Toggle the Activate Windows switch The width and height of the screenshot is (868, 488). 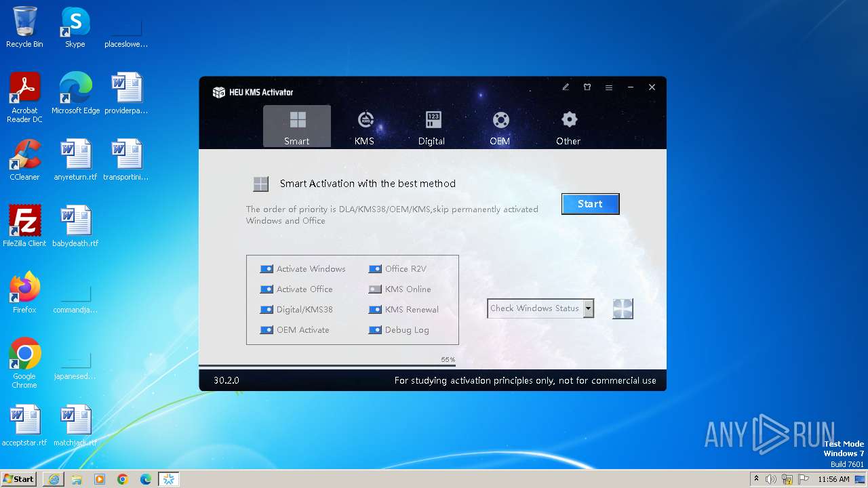tap(267, 269)
